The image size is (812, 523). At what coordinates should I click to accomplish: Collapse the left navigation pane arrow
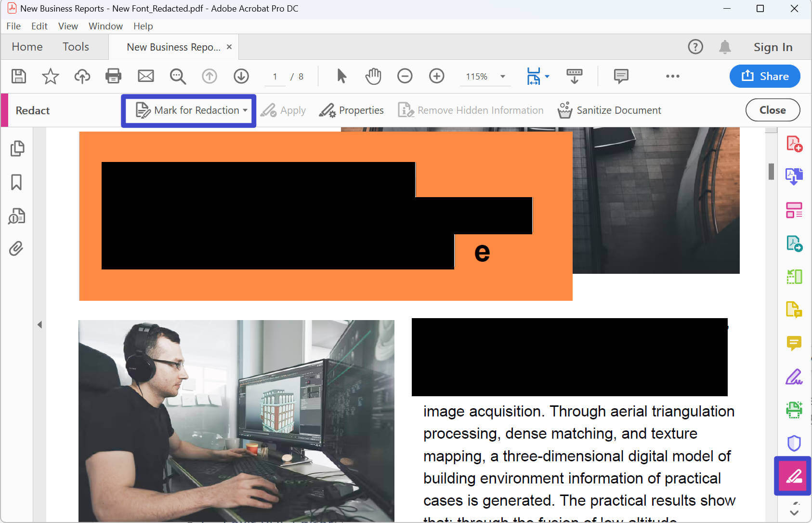pos(40,325)
